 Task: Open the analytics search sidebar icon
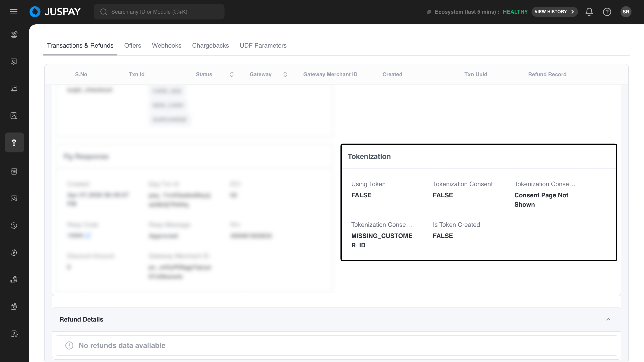pyautogui.click(x=14, y=199)
